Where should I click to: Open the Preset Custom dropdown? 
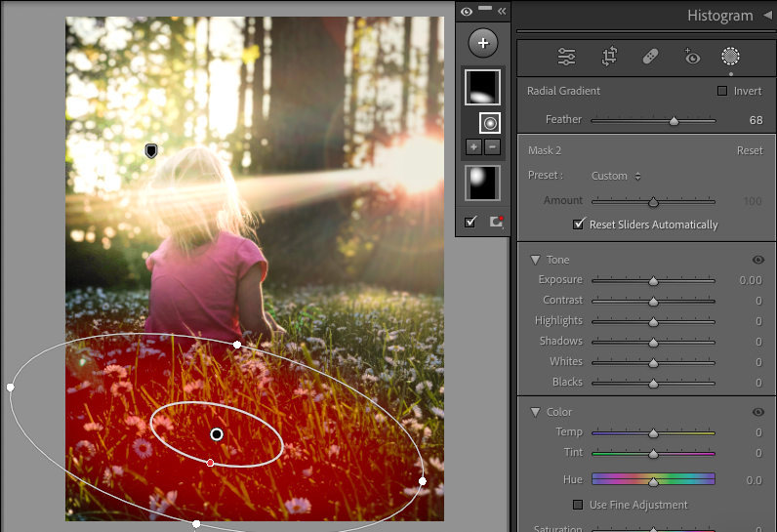tap(616, 176)
